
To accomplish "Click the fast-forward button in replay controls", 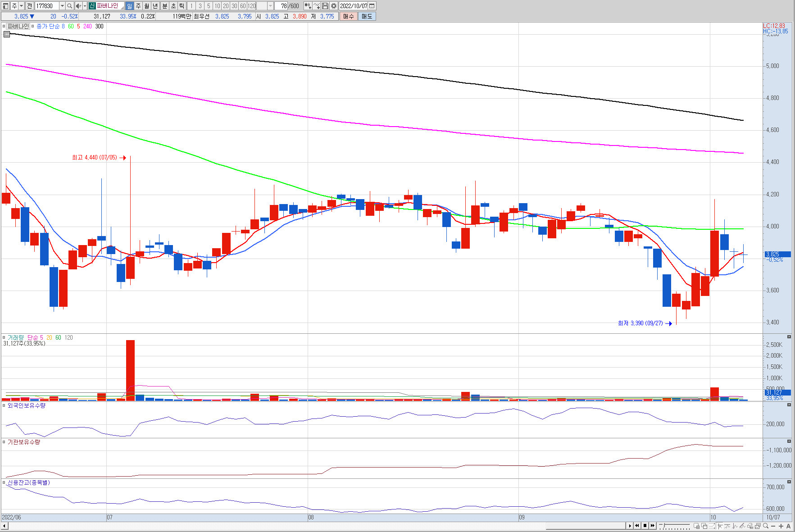I will click(x=652, y=526).
